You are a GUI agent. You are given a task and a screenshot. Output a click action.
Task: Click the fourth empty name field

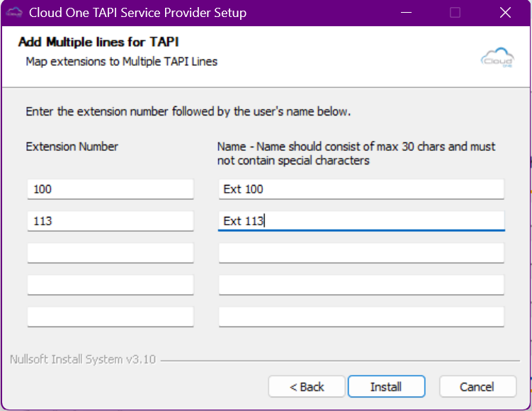pos(361,285)
